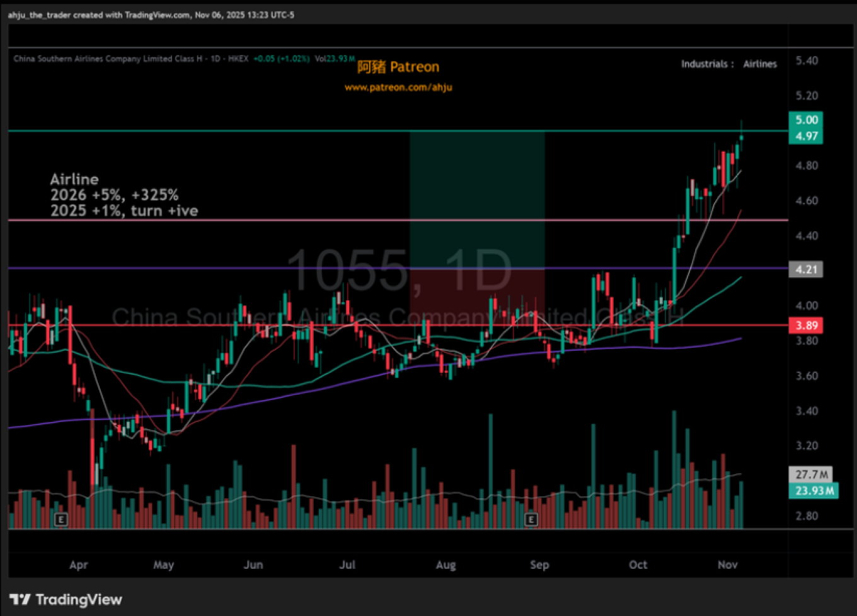The width and height of the screenshot is (857, 616).
Task: Select the teal 5.00 price label
Action: pyautogui.click(x=806, y=120)
